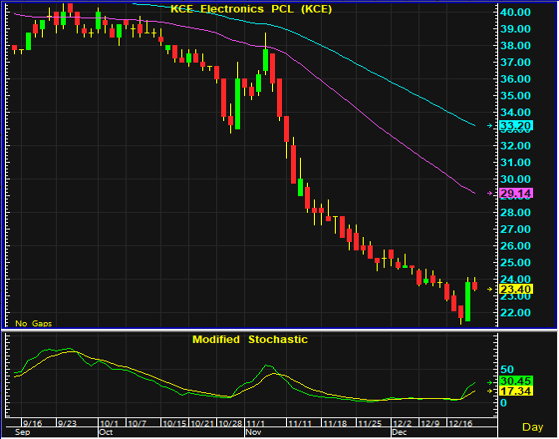
Task: Click the 22.00 price axis label
Action: pyautogui.click(x=516, y=313)
